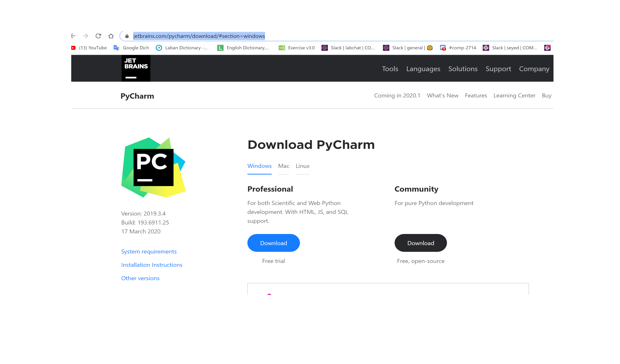This screenshot has height=364, width=620.
Task: Open the YouTube bookmark
Action: click(x=89, y=48)
